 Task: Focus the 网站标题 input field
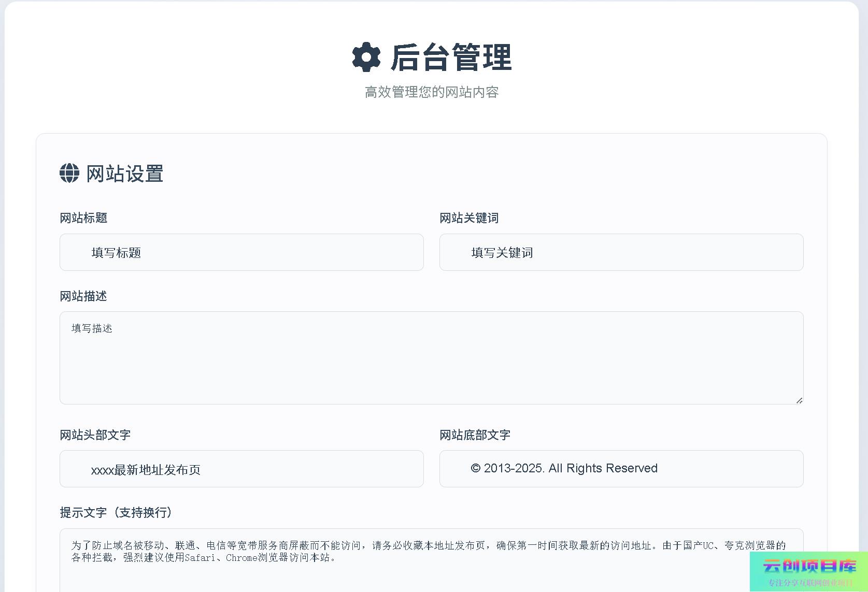pos(241,252)
